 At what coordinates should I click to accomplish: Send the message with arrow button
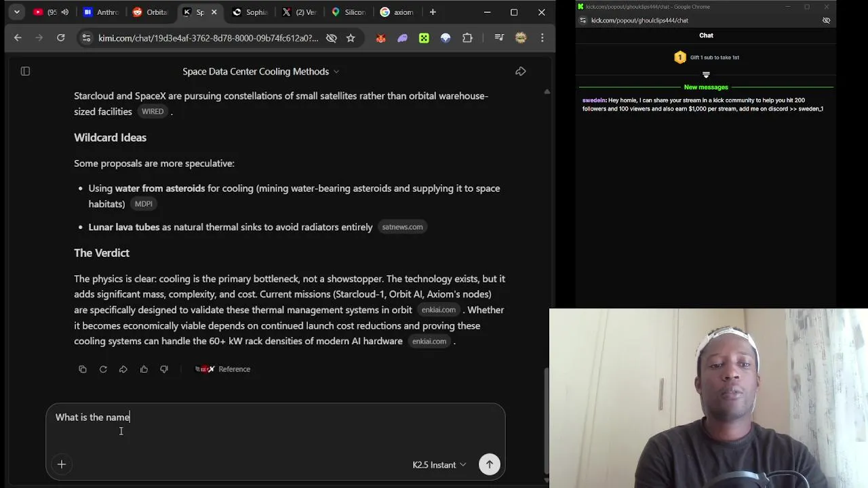coord(490,464)
